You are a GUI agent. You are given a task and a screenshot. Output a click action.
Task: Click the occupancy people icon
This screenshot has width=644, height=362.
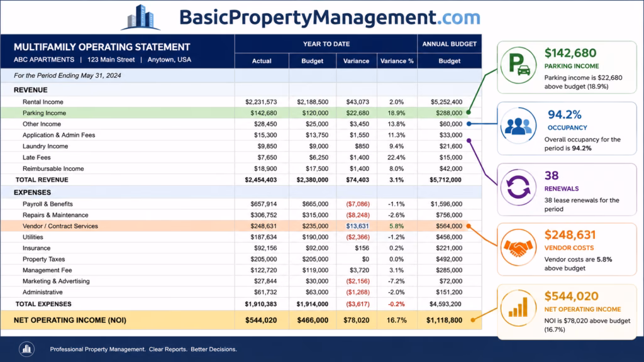point(518,126)
